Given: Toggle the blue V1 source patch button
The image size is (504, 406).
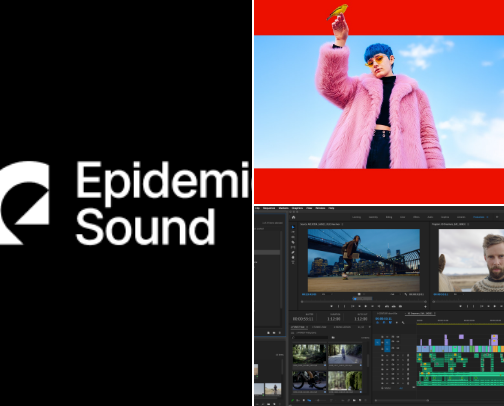Looking at the screenshot, I should click(377, 342).
